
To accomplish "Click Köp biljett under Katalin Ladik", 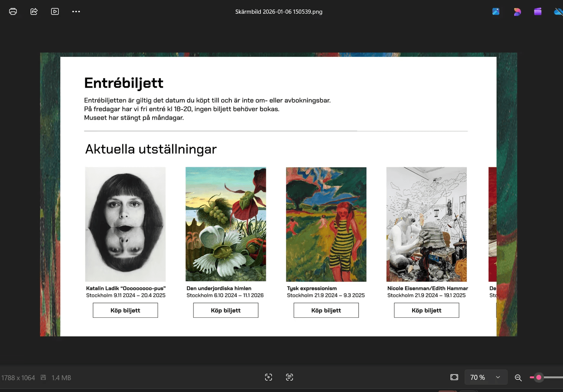I will click(x=125, y=310).
